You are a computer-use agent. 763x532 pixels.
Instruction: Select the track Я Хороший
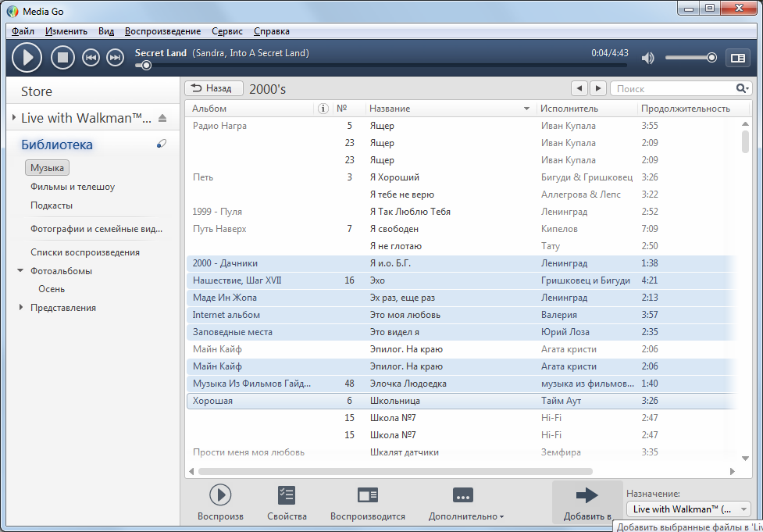point(394,177)
